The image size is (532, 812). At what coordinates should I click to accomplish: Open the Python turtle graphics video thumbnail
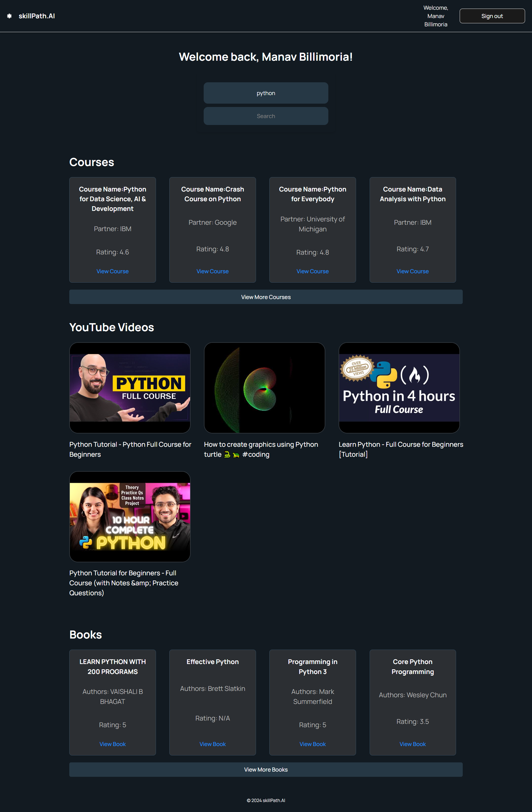(x=264, y=388)
